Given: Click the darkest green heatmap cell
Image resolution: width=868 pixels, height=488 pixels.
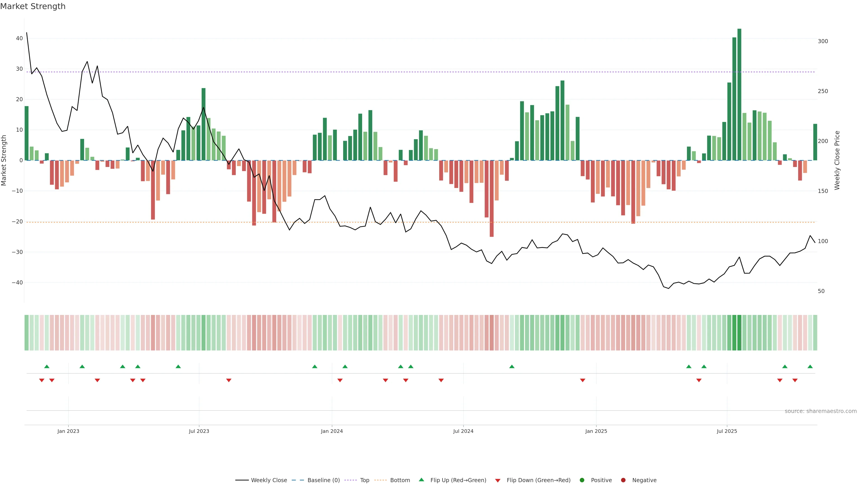Looking at the screenshot, I should [x=739, y=333].
